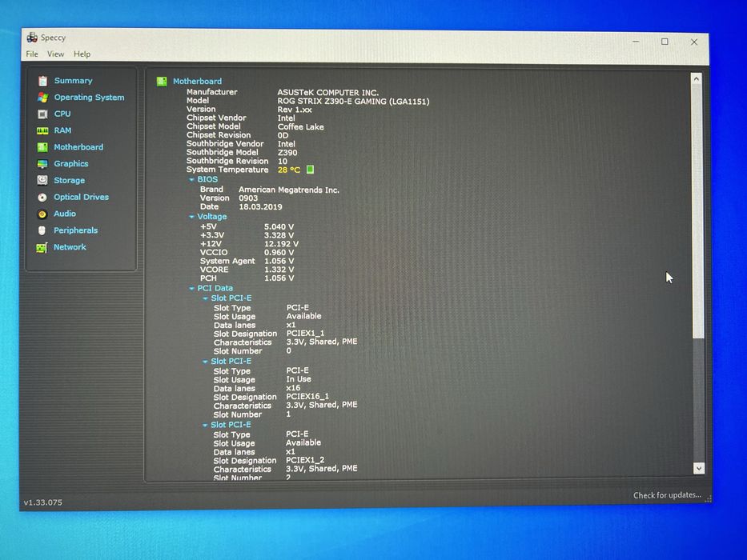Open the View menu

[x=55, y=54]
